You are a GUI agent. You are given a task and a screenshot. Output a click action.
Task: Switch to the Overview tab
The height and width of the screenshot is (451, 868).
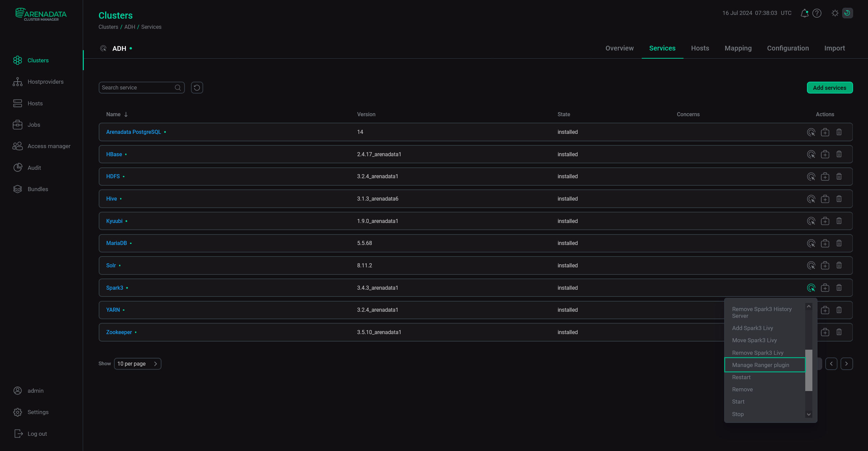(619, 48)
